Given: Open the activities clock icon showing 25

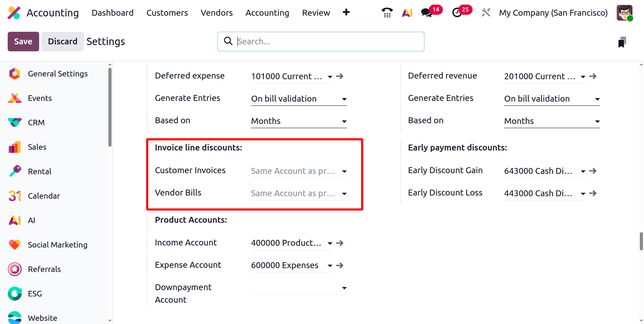Looking at the screenshot, I should tap(457, 13).
